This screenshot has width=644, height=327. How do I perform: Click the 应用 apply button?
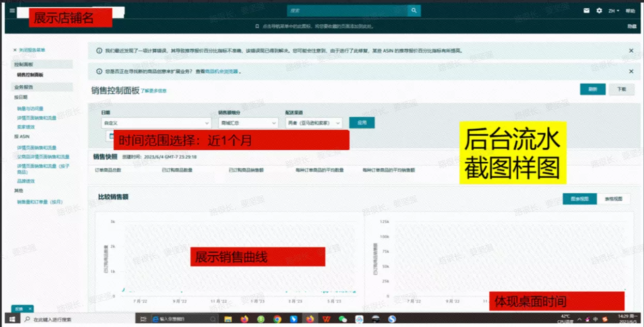[x=362, y=122]
